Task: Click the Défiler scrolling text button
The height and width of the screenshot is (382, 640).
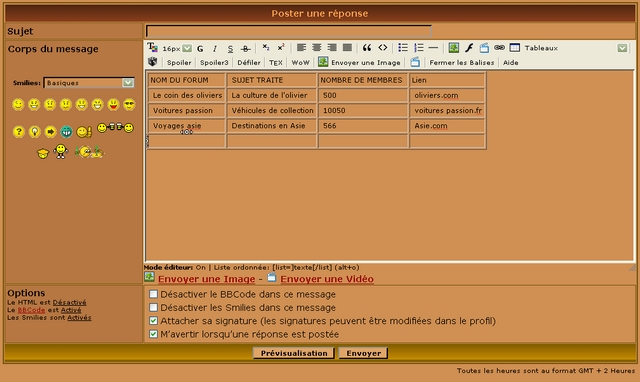Action: pos(249,62)
